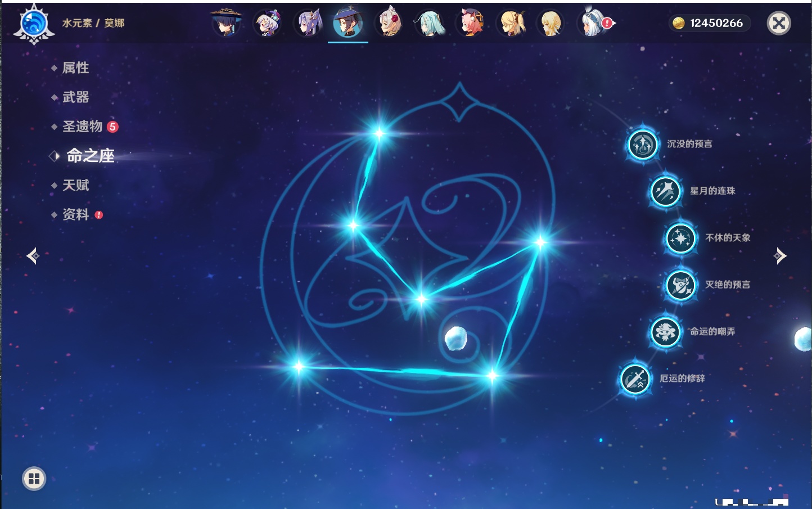
Task: Select Keqing's purple twin-tail avatar
Action: point(308,23)
